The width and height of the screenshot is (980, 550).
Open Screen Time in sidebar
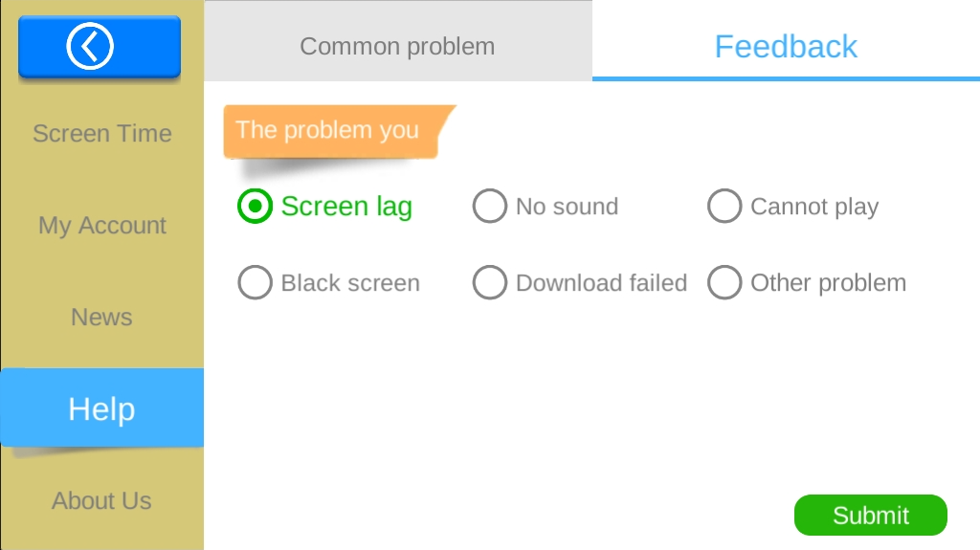coord(101,133)
